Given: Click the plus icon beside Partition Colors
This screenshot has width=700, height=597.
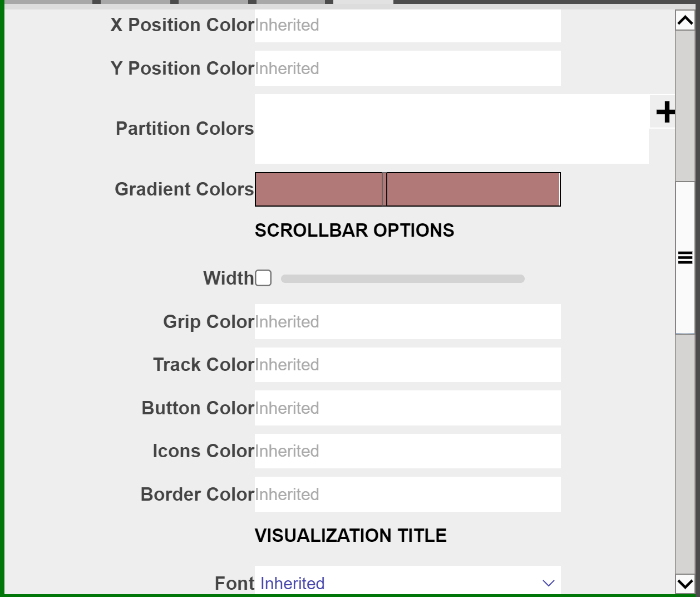Looking at the screenshot, I should click(x=665, y=112).
